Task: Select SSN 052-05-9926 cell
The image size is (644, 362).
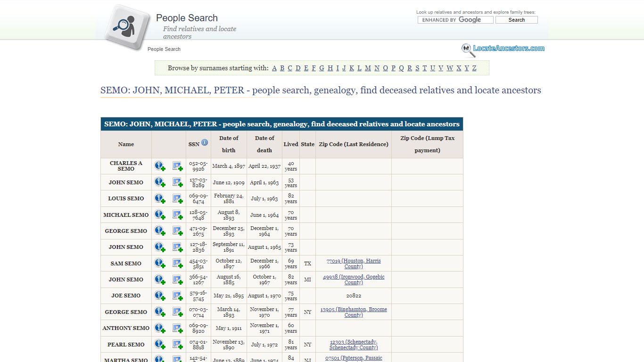Action: [x=198, y=166]
